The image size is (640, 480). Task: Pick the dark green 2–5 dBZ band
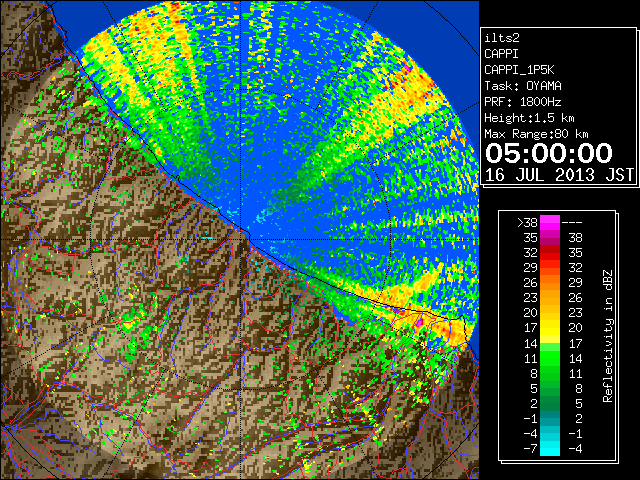coord(550,403)
